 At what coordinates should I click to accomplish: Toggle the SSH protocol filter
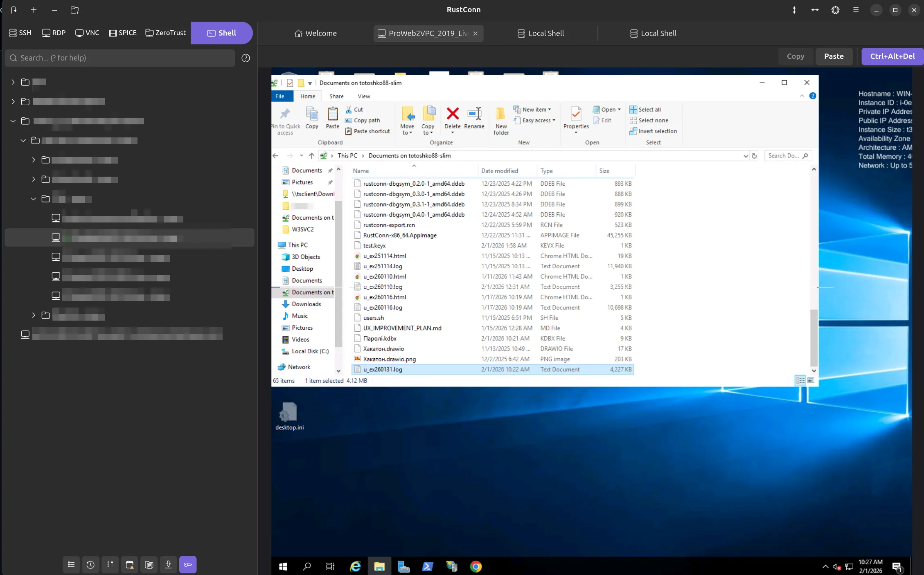(x=20, y=33)
